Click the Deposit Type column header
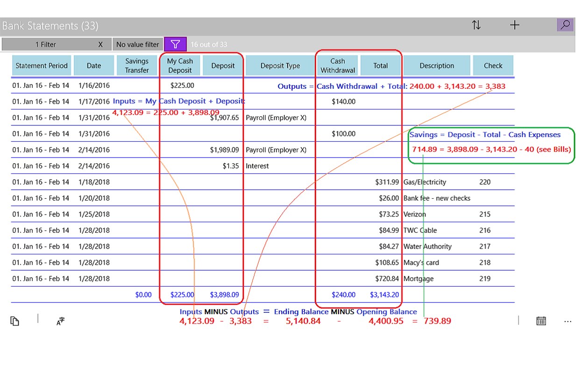Image resolution: width=588 pixels, height=368 pixels. tap(280, 65)
